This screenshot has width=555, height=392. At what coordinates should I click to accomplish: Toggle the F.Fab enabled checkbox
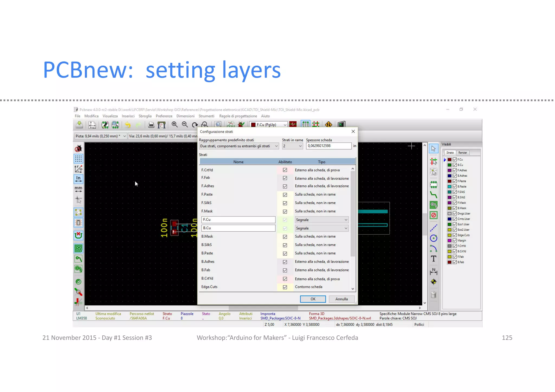click(x=285, y=178)
